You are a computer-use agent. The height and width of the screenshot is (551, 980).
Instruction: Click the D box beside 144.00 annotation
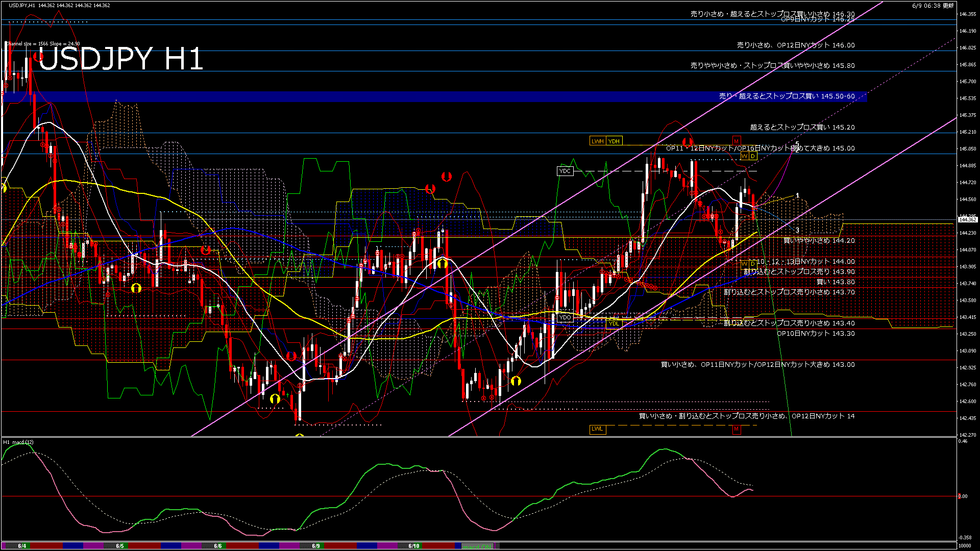pos(753,264)
